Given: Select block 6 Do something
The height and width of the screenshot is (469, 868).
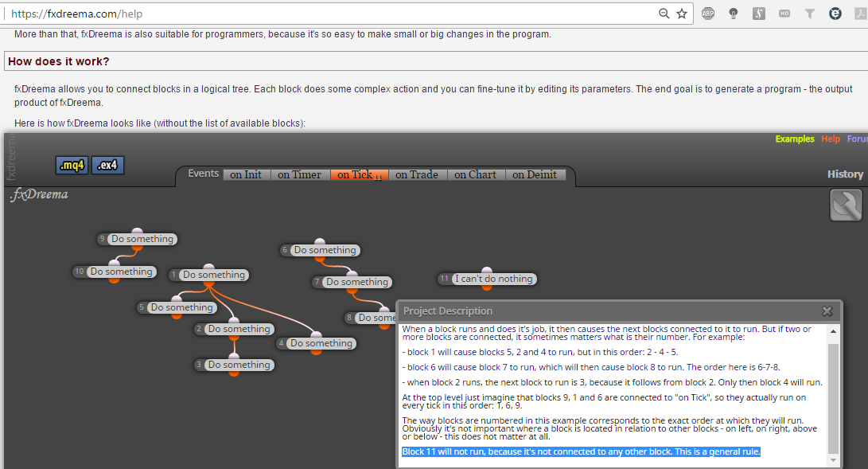Looking at the screenshot, I should pyautogui.click(x=320, y=250).
